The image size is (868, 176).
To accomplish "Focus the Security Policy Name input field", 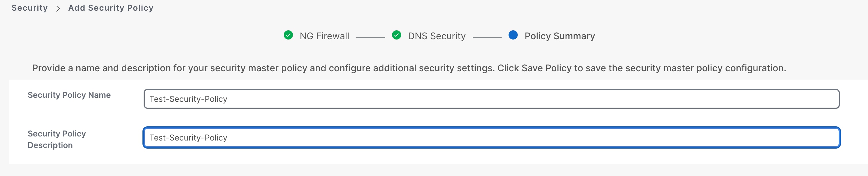I will 491,99.
